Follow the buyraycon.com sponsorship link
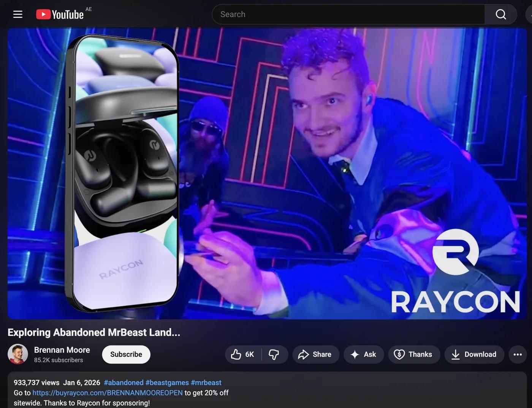The height and width of the screenshot is (408, 532). click(x=107, y=393)
